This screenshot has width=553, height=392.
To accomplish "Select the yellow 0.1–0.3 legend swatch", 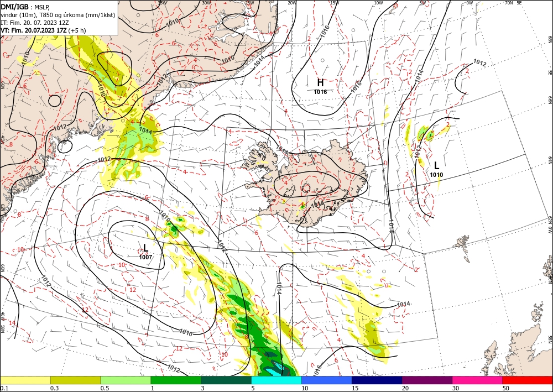I will coord(25,380).
